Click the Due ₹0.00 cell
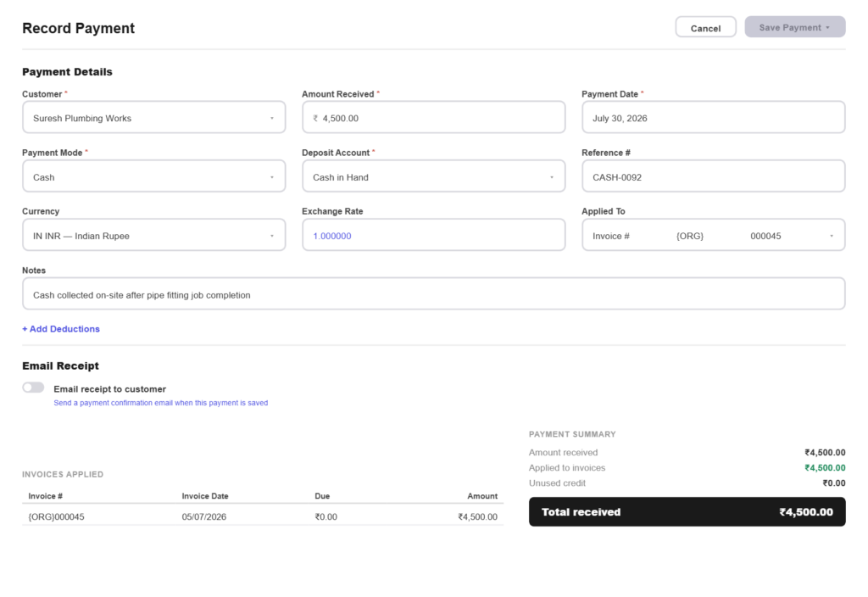Viewport: 868px width, 597px height. pyautogui.click(x=325, y=516)
